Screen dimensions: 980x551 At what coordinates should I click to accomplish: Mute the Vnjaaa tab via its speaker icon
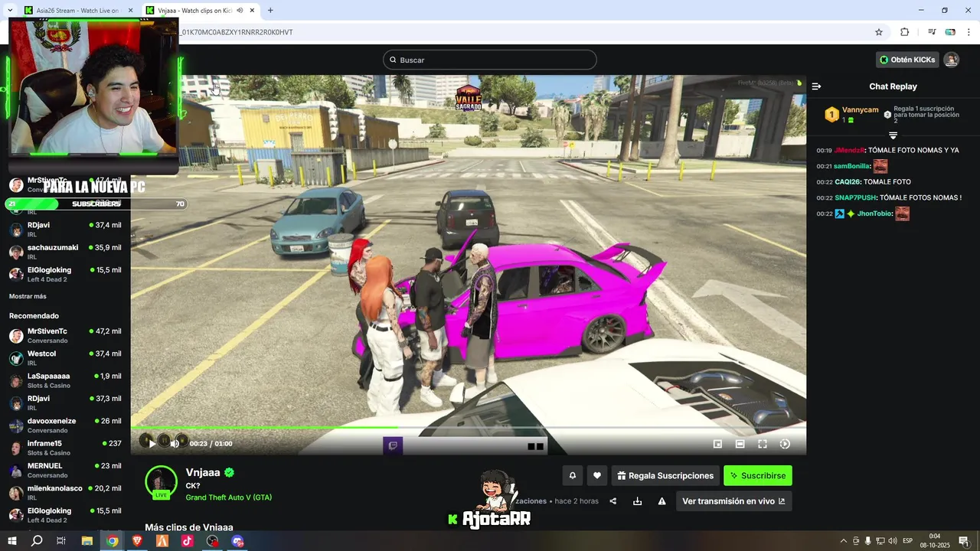click(240, 11)
